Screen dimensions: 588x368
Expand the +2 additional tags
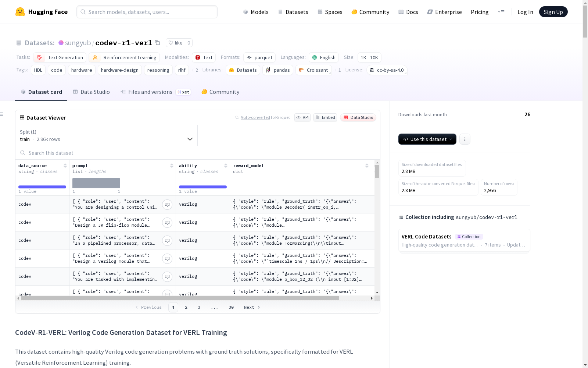coord(195,70)
